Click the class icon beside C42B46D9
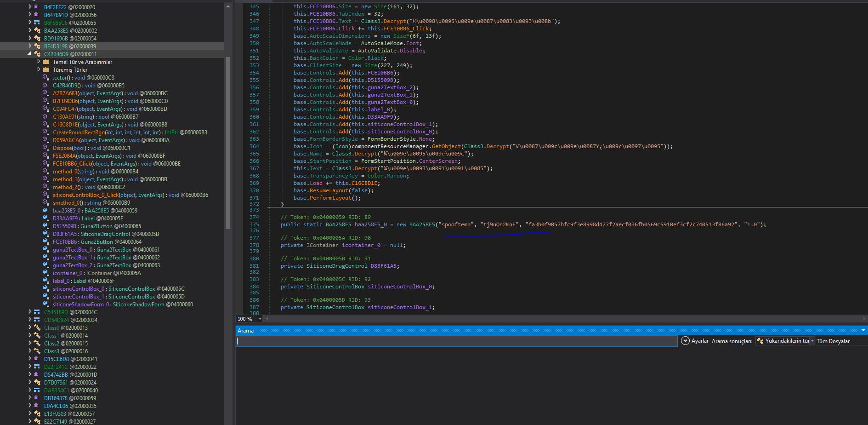 coord(37,54)
